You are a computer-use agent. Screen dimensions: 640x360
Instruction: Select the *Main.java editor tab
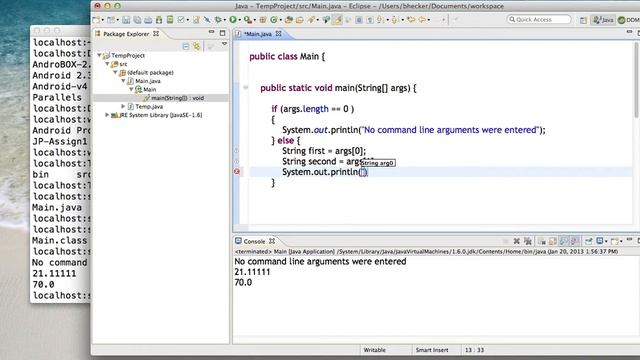(x=258, y=34)
